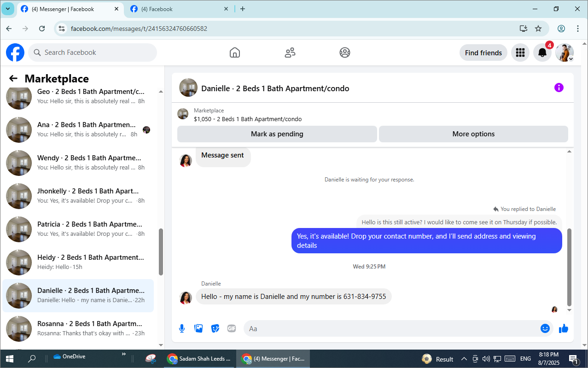Show hidden system tray icons

[x=464, y=359]
